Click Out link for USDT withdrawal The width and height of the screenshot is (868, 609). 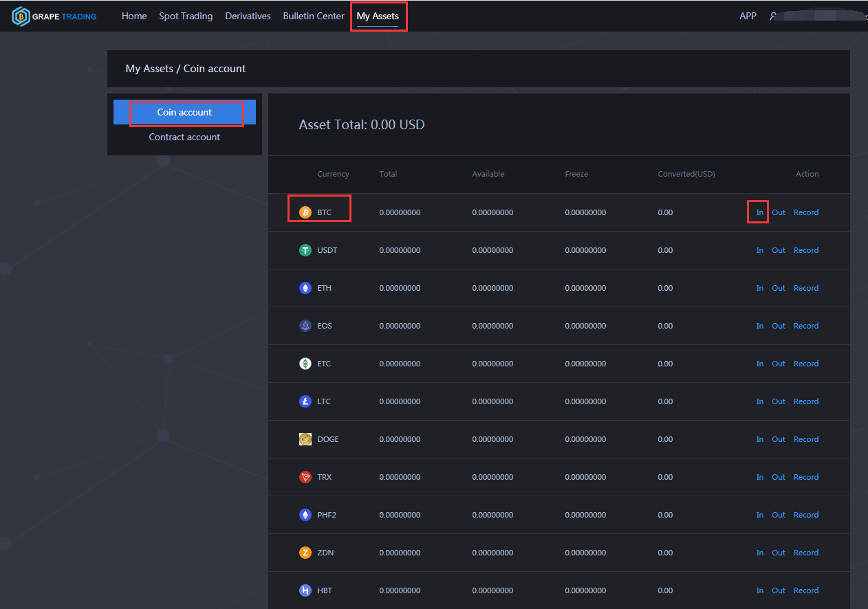pyautogui.click(x=778, y=250)
